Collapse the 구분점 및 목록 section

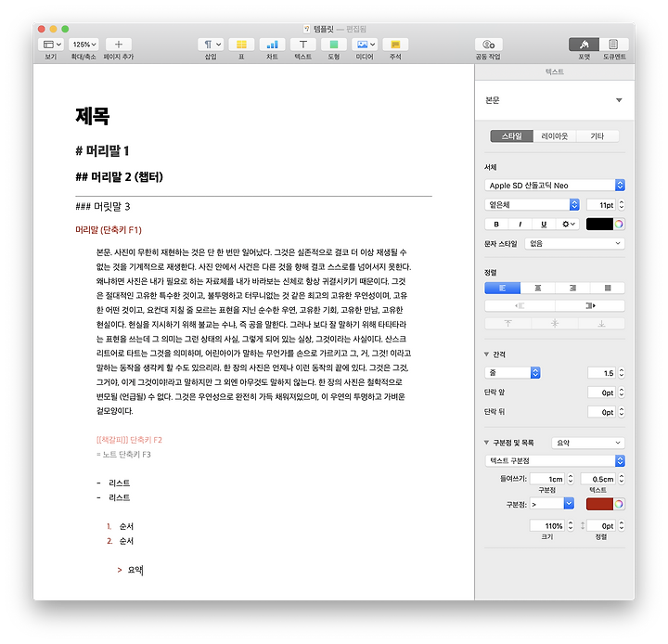pos(486,443)
